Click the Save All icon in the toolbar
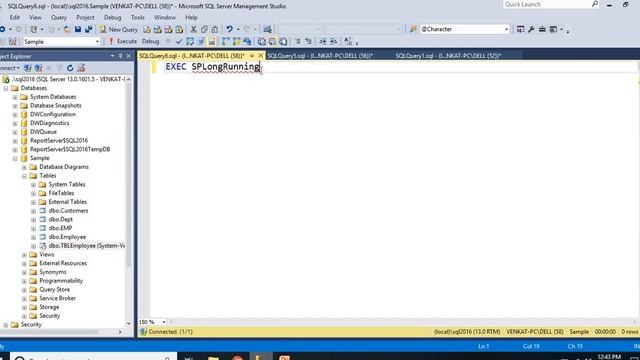Viewport: 640px width, 360px height. (x=88, y=29)
